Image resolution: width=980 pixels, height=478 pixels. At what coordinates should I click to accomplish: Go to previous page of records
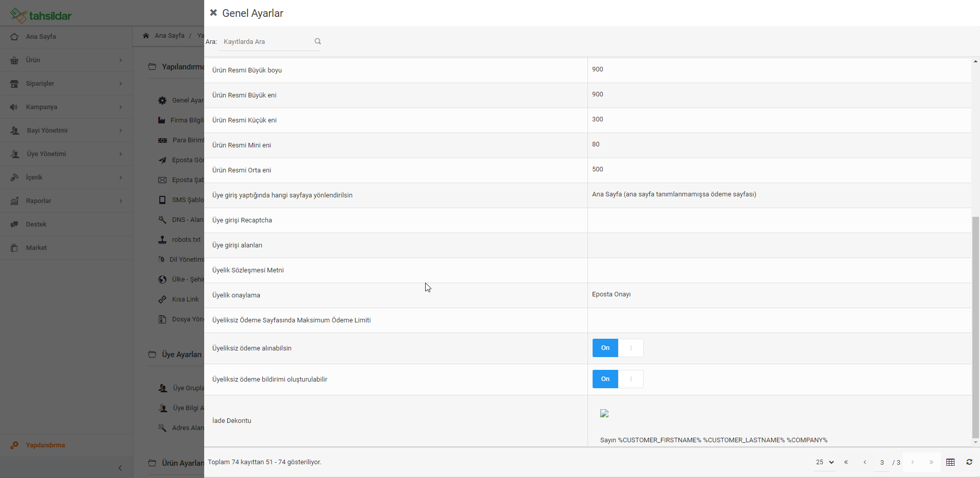click(865, 462)
